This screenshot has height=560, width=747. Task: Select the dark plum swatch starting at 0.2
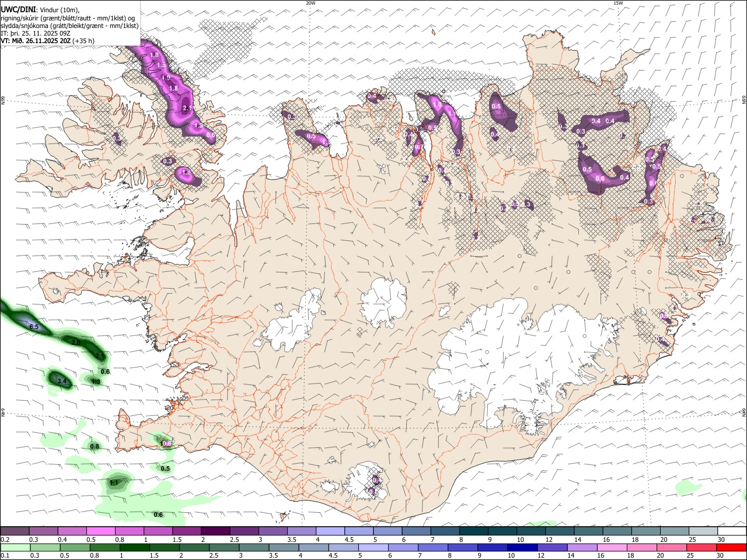[15, 531]
